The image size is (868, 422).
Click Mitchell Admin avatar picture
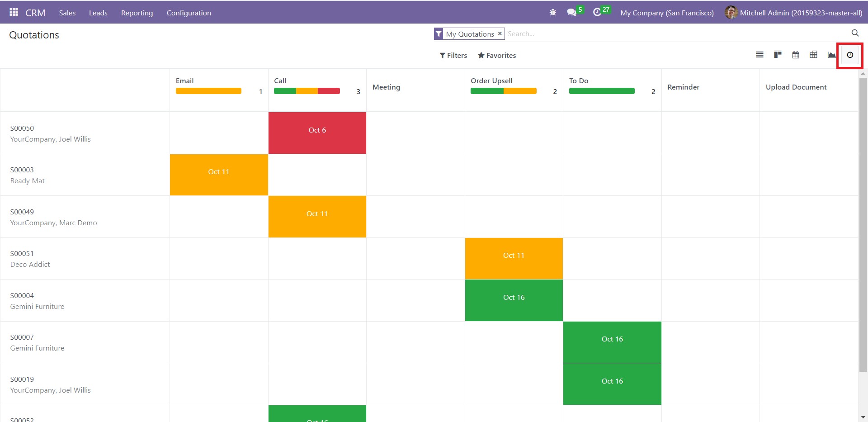(x=731, y=12)
